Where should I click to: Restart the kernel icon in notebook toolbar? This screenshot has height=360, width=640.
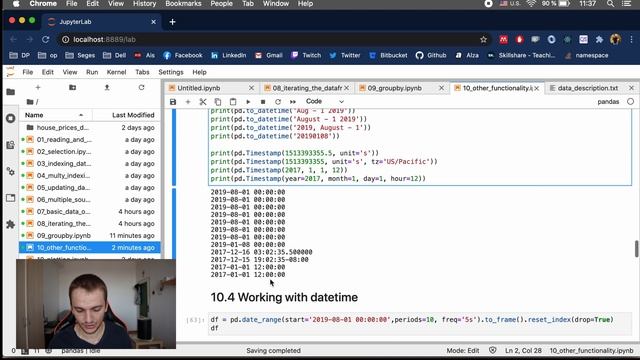coord(278,102)
